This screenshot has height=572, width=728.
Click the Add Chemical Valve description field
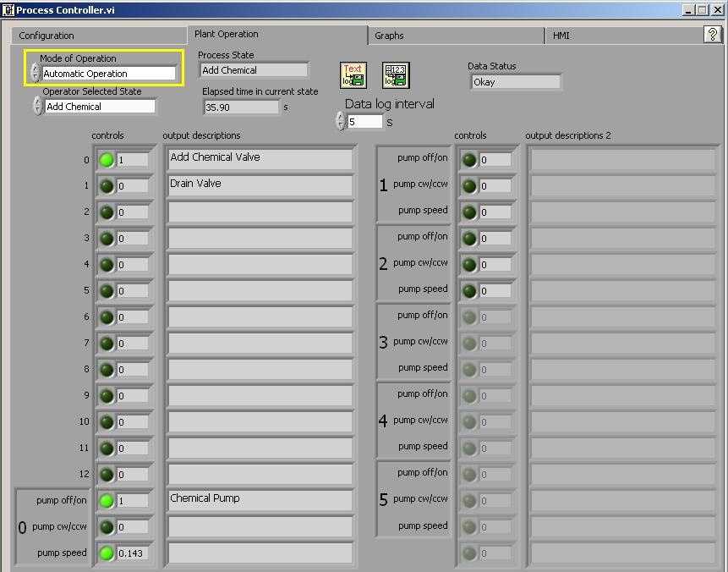260,160
